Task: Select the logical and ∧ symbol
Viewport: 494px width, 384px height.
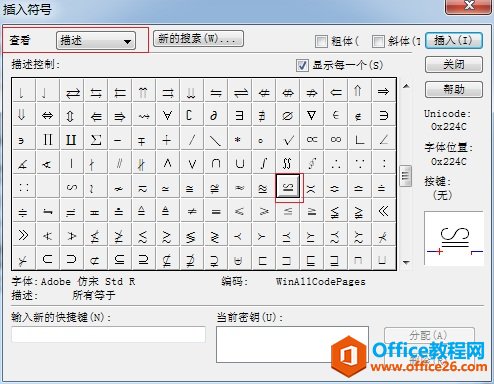Action: point(168,163)
